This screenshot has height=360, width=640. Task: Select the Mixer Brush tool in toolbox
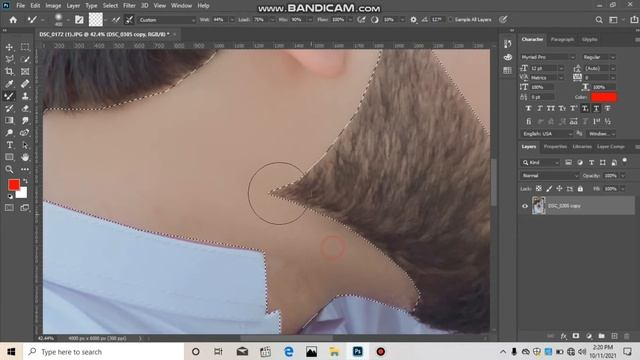9,96
